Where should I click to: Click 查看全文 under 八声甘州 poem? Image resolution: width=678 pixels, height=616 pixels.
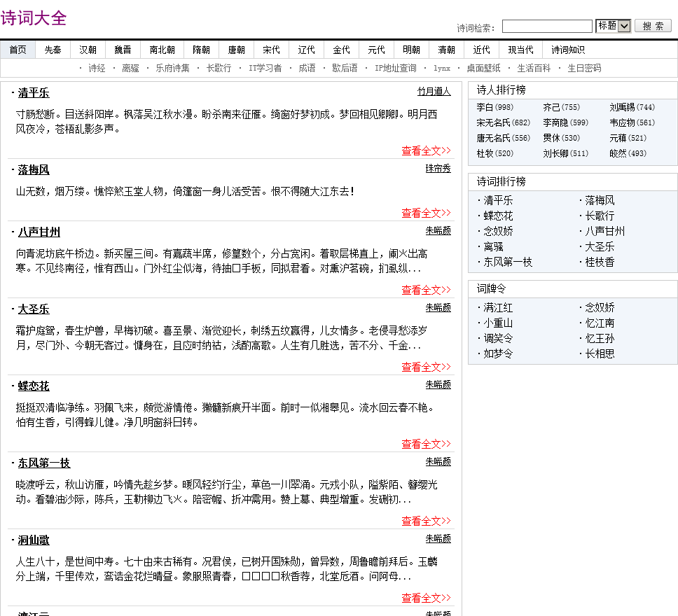[x=426, y=290]
